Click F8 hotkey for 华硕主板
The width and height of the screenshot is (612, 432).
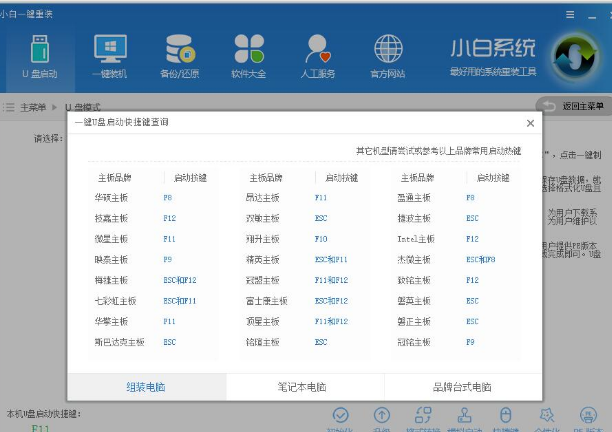[x=167, y=198]
